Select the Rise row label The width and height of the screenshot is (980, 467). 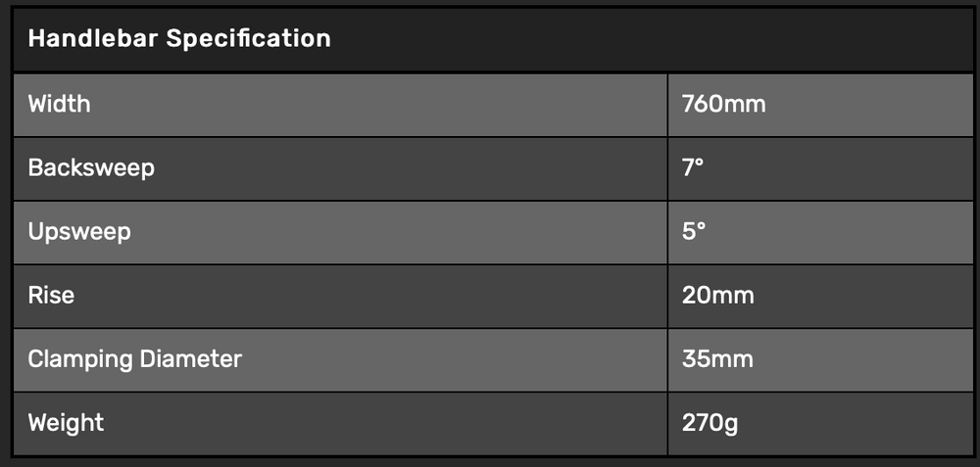[51, 296]
